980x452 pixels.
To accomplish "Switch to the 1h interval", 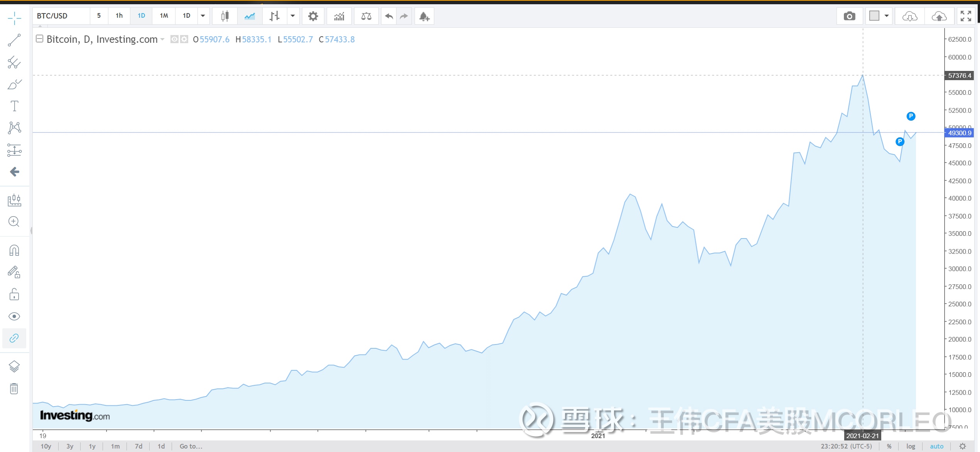I will (119, 16).
